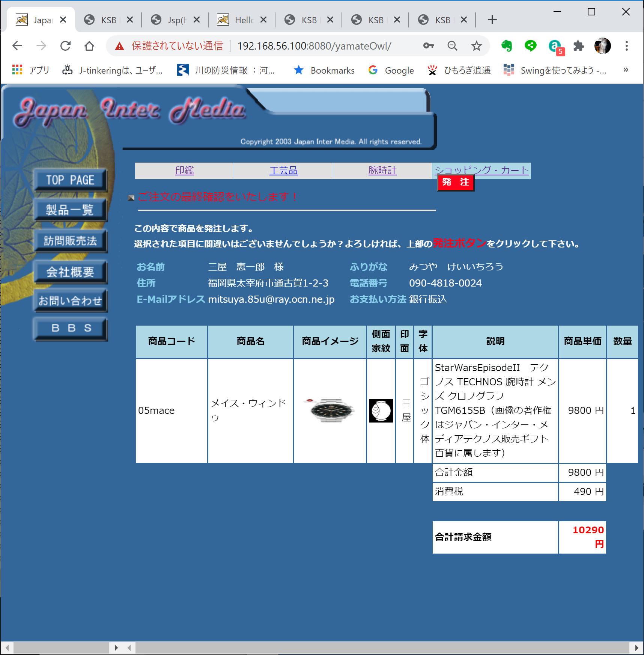Click the zoom magnifier icon in address bar

point(453,46)
